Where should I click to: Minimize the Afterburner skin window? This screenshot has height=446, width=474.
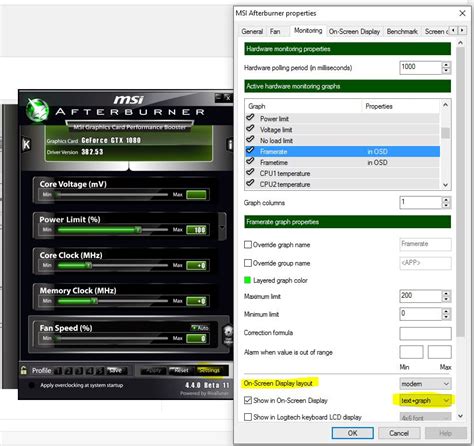[218, 97]
